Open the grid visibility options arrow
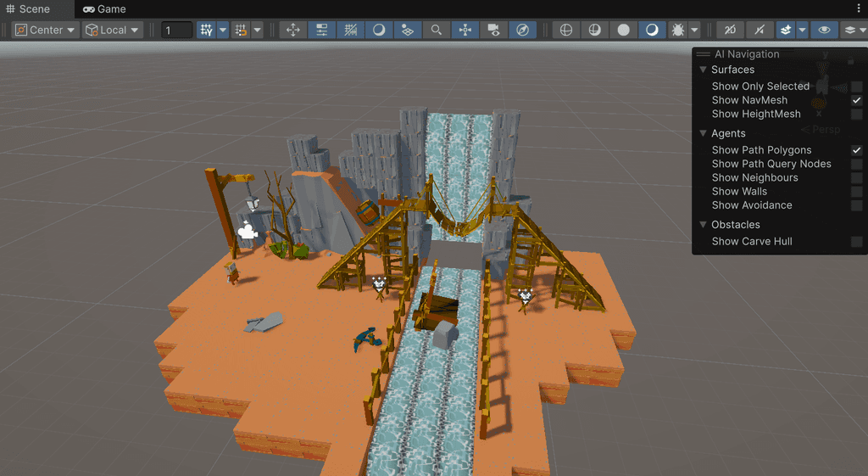 point(223,30)
